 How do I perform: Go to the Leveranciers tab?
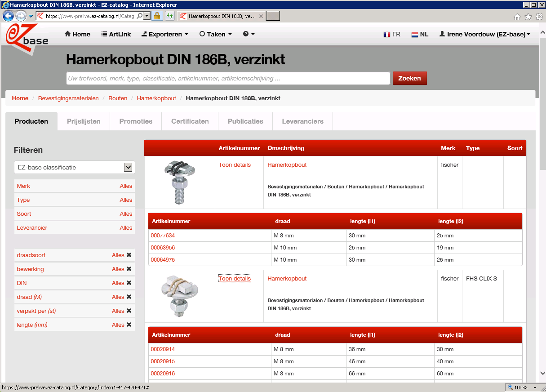(x=303, y=121)
